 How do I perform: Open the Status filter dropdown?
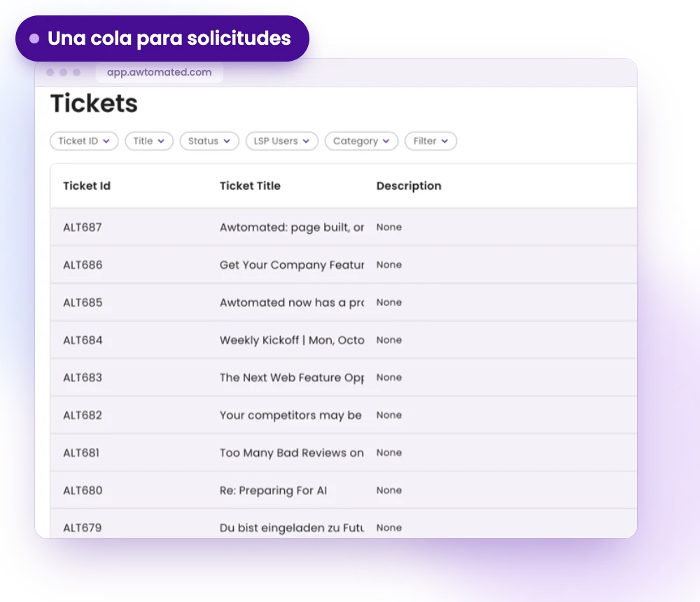click(x=209, y=141)
